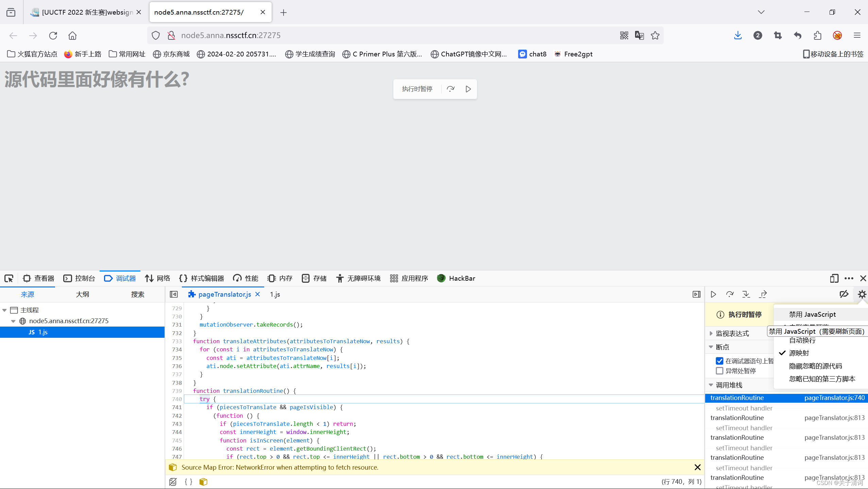Close the Source Map Error notification
This screenshot has height=489, width=868.
tap(697, 467)
